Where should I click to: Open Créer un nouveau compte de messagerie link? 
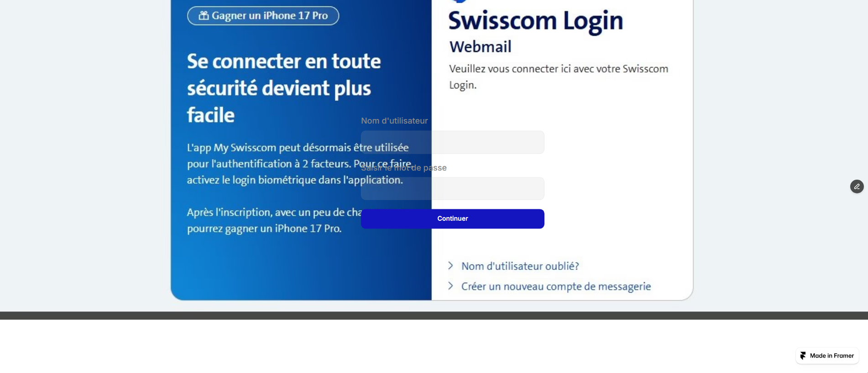(556, 286)
